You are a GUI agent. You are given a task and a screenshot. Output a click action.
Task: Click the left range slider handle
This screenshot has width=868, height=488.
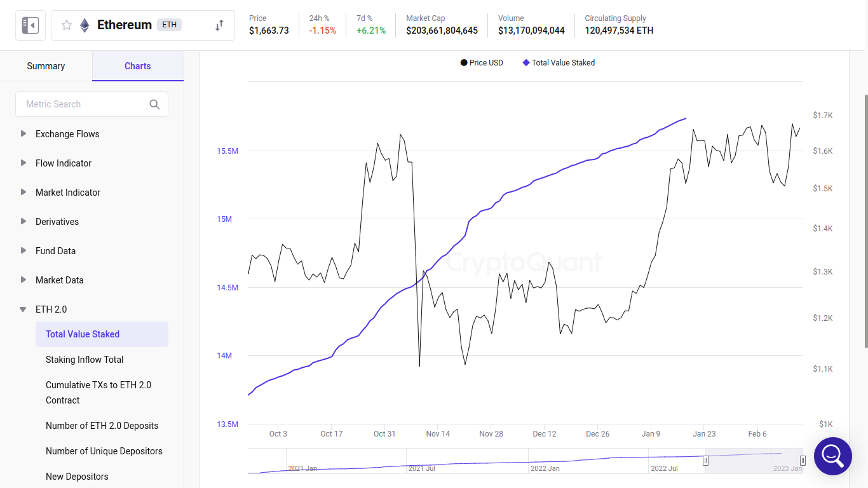(x=705, y=461)
